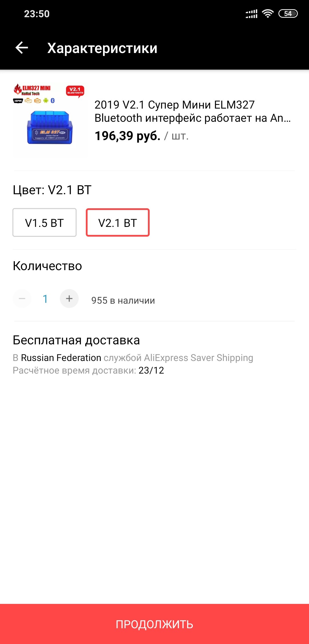
Task: Tap the V2.1 Bluetooth badge on thumbnail
Action: click(75, 91)
